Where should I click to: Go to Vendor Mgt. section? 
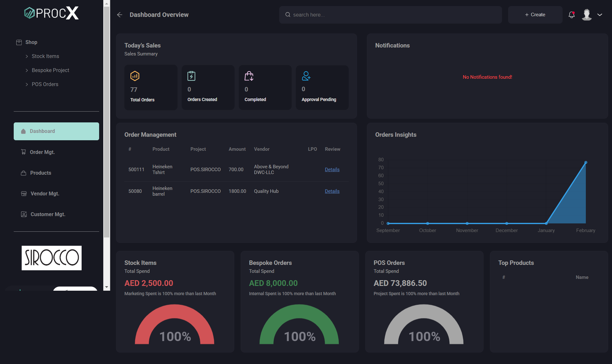pyautogui.click(x=45, y=193)
